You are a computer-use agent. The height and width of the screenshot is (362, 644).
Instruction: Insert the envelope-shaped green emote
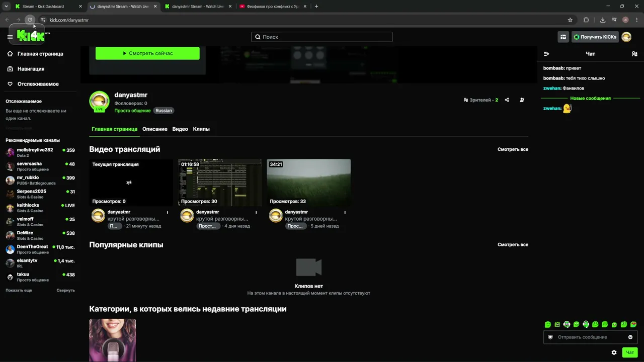tap(557, 324)
